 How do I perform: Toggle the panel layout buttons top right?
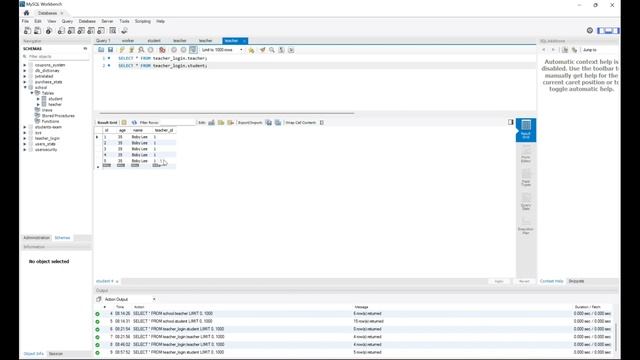point(608,31)
